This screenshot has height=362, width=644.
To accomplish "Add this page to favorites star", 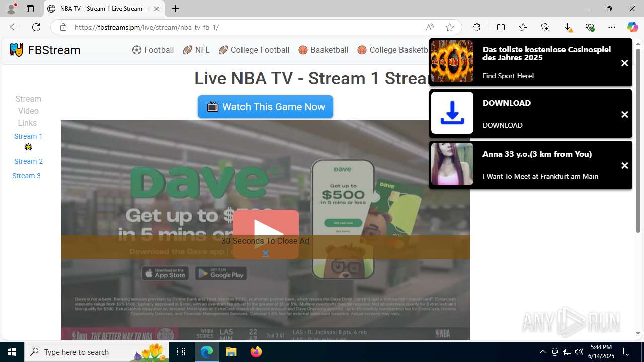I will (450, 27).
